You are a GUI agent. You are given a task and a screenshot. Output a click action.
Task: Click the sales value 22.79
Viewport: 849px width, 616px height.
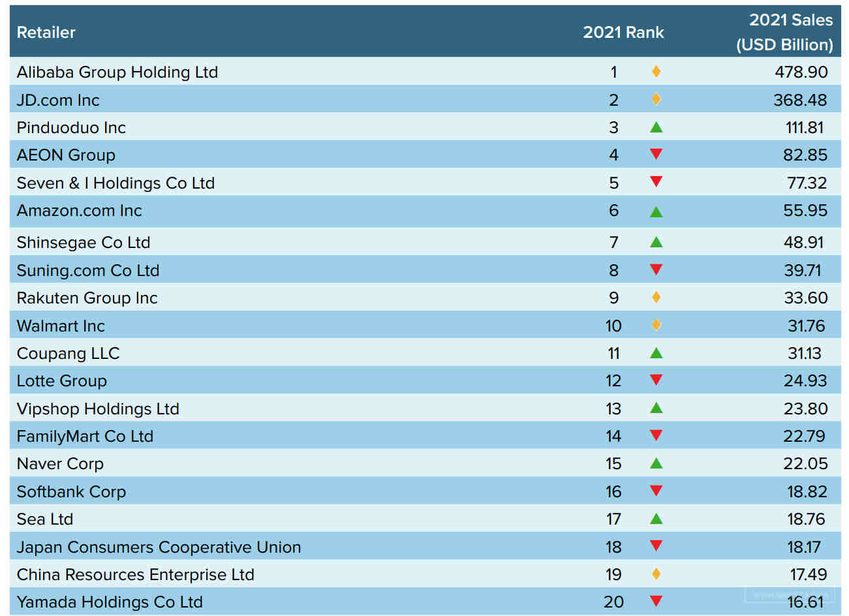804,437
